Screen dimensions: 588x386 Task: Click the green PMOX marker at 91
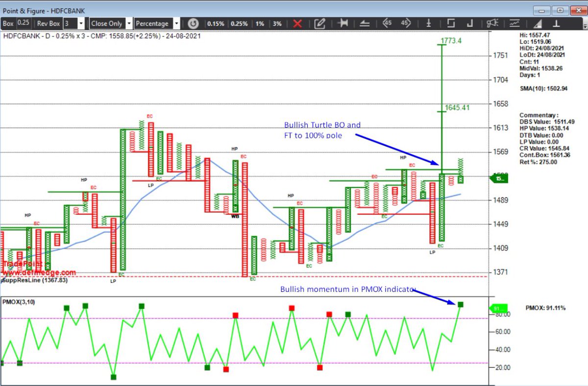pyautogui.click(x=461, y=305)
